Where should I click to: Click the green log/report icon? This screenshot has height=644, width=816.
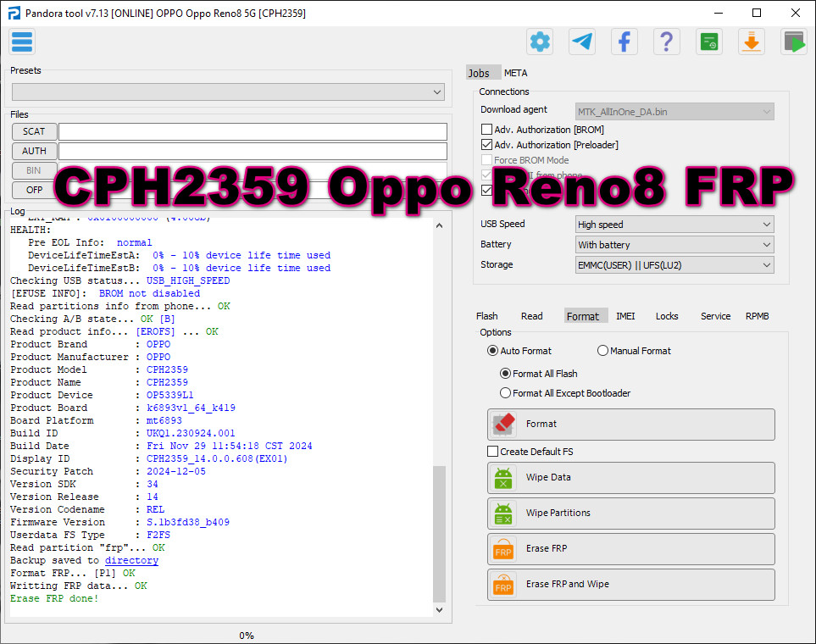tap(708, 42)
